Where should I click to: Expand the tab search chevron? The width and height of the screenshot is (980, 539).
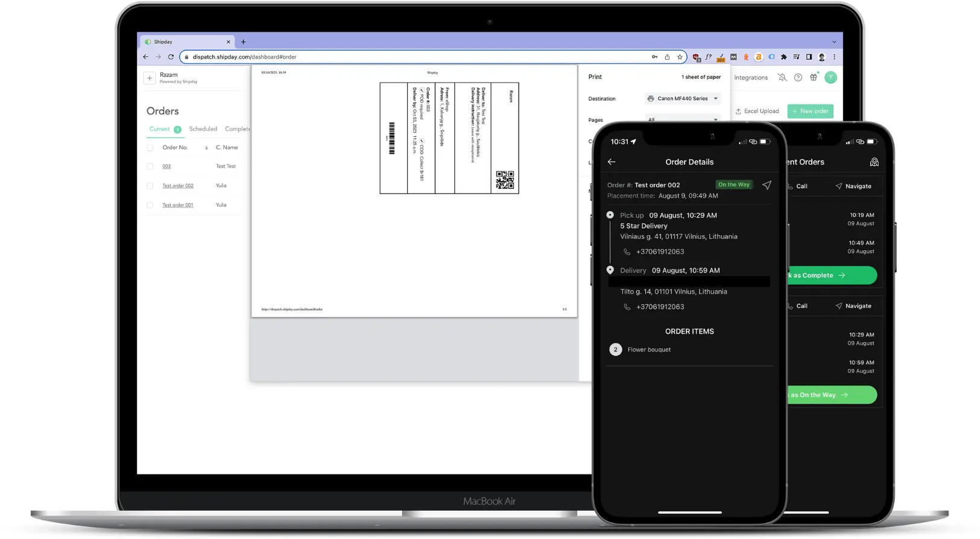[x=834, y=42]
